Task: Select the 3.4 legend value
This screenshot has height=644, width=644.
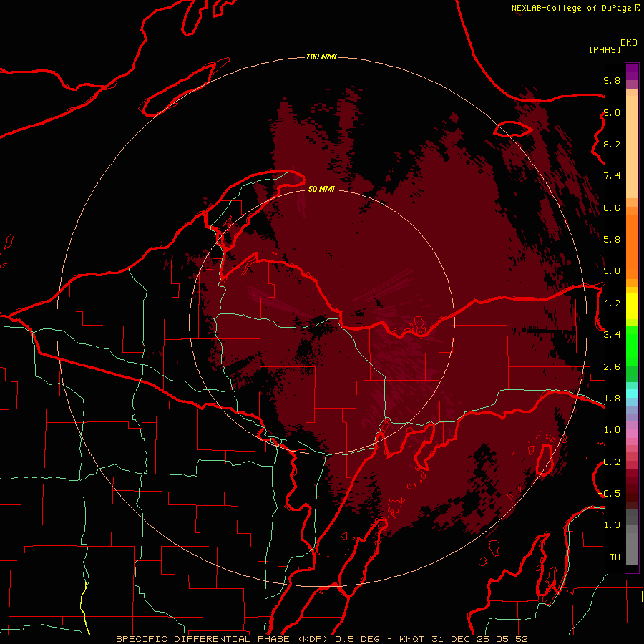Action: (612, 335)
